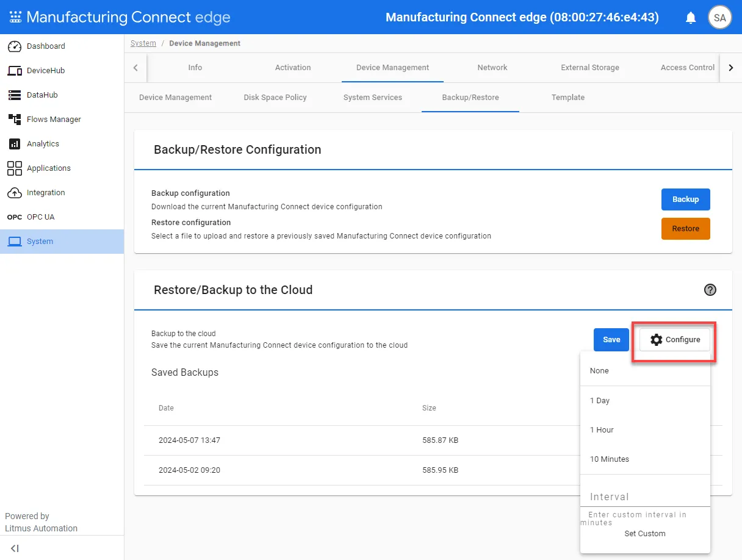Open the External Storage tab

click(590, 68)
